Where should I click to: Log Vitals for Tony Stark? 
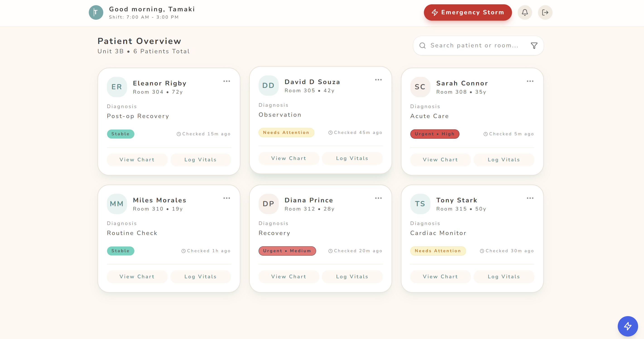pos(504,276)
